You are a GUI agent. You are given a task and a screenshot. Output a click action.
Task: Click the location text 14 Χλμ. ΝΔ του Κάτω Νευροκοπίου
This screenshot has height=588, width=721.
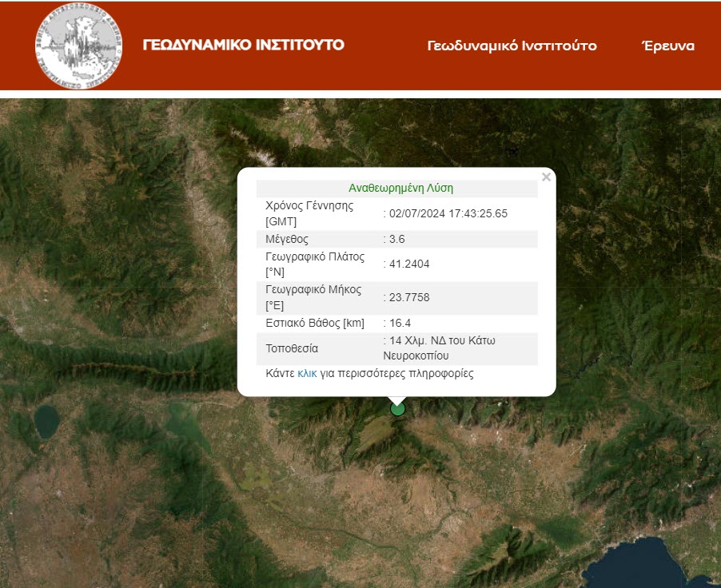439,348
